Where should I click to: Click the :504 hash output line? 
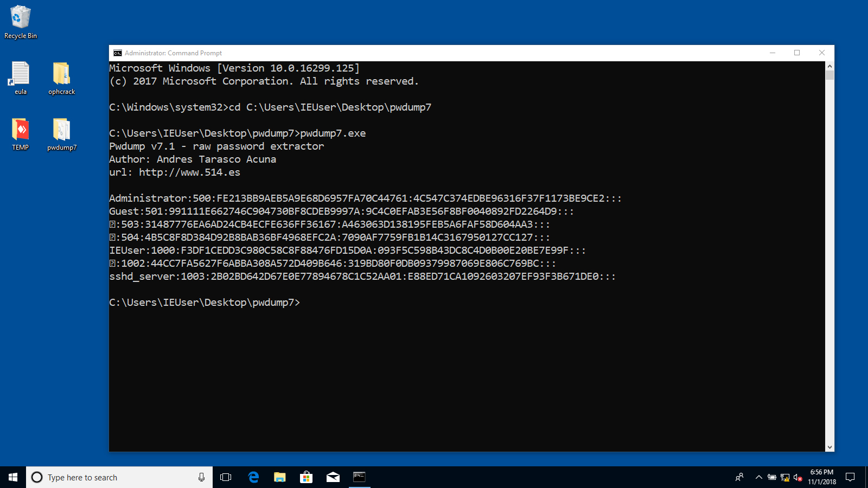click(x=329, y=237)
